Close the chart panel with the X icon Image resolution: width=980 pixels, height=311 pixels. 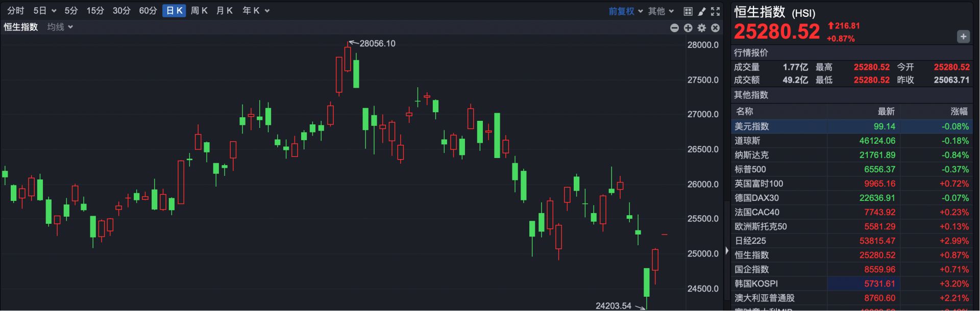(716, 28)
